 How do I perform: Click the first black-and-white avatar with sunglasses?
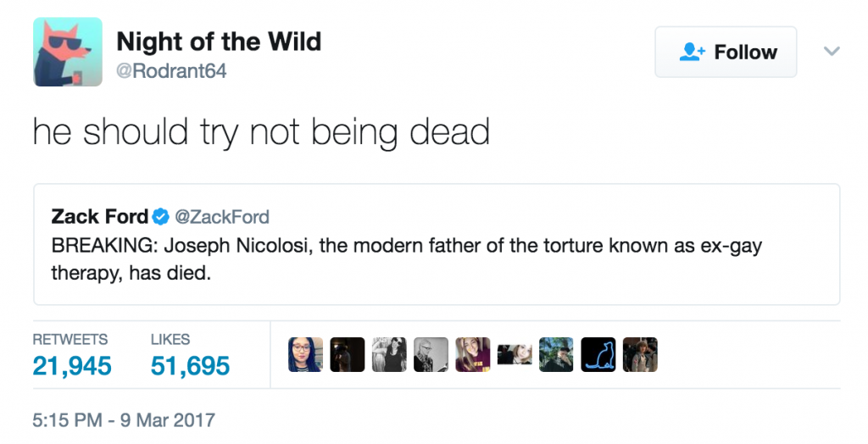pyautogui.click(x=389, y=355)
